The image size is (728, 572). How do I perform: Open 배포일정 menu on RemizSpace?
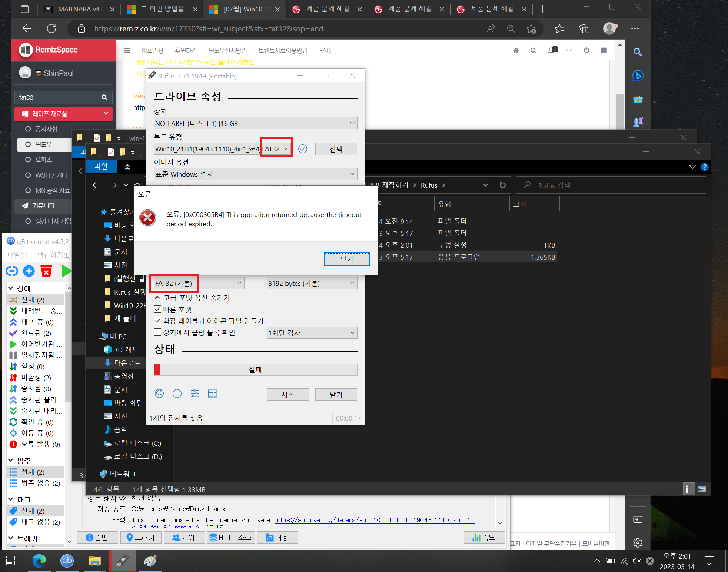152,50
